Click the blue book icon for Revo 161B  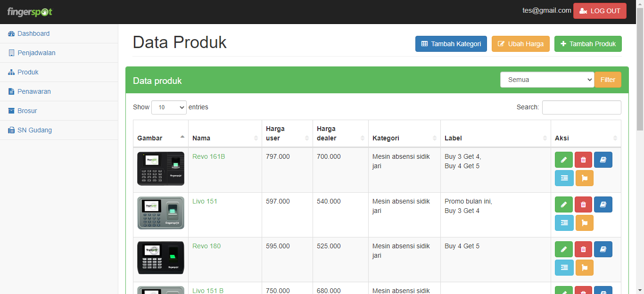coord(603,160)
